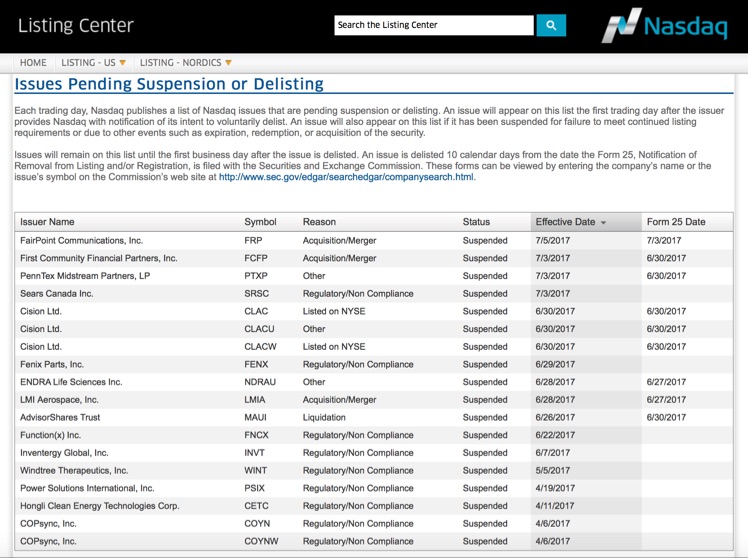Select Function(x) Inc. issuer name
The height and width of the screenshot is (558, 748).
51,435
